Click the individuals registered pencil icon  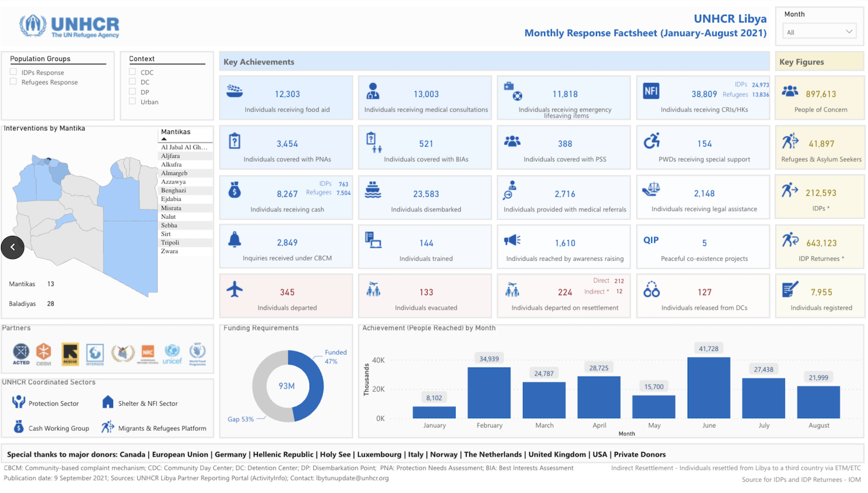(x=790, y=290)
